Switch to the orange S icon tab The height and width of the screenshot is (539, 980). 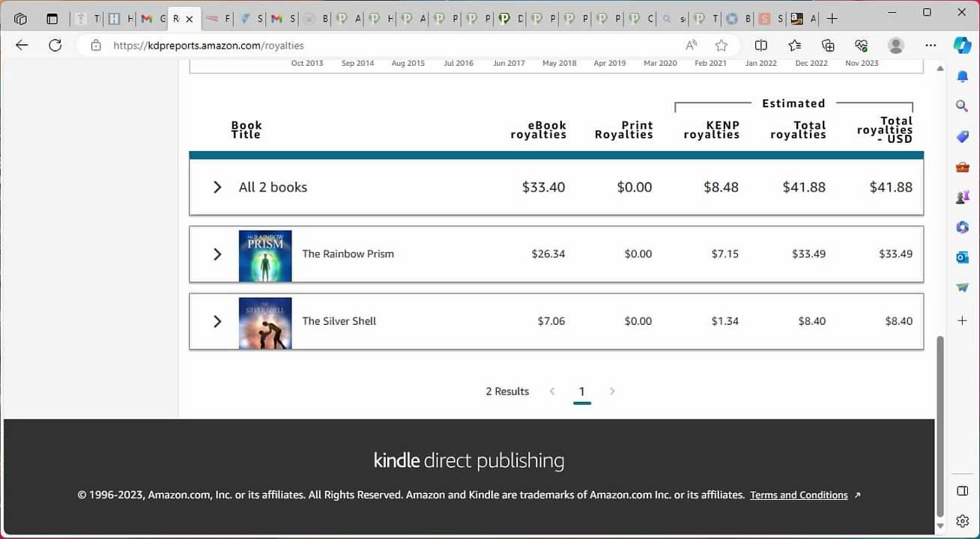(x=770, y=19)
